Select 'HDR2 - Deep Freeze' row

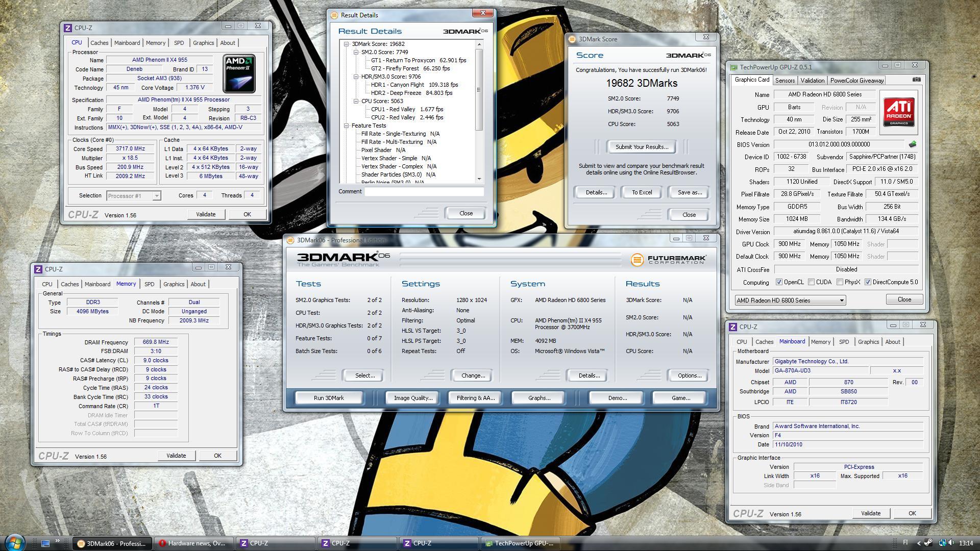(x=411, y=93)
